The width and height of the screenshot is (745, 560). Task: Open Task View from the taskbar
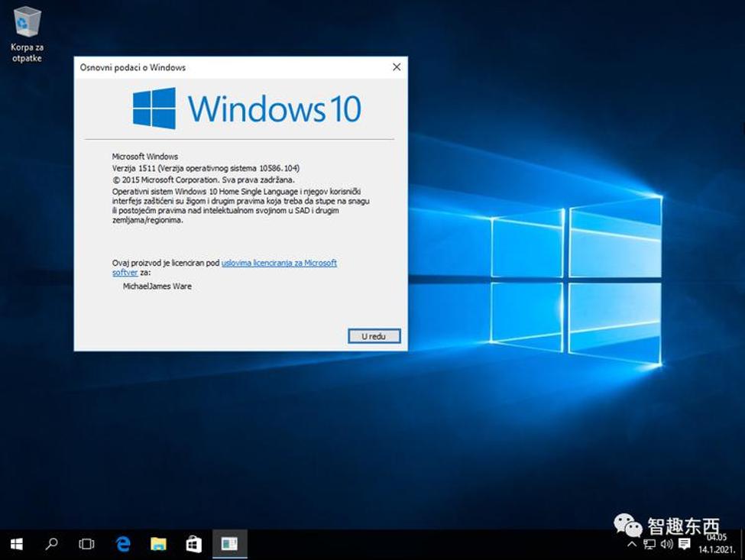[x=86, y=544]
